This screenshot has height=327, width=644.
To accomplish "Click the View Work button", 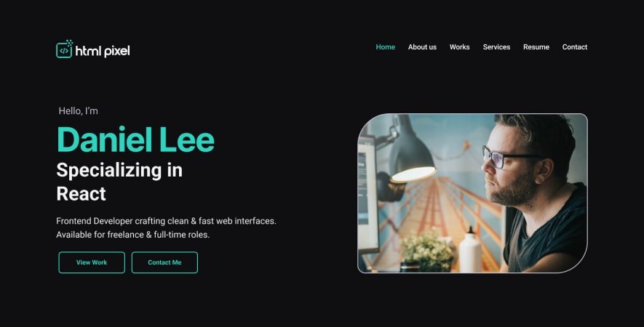I will pyautogui.click(x=92, y=262).
